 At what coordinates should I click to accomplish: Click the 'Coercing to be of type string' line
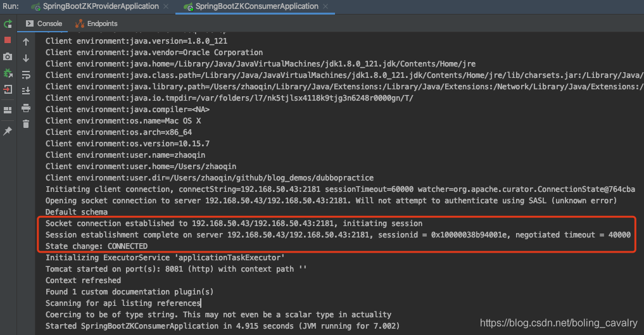coord(218,315)
